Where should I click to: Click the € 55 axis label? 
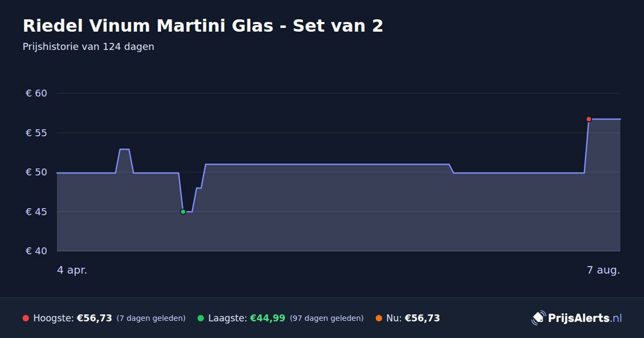36,133
